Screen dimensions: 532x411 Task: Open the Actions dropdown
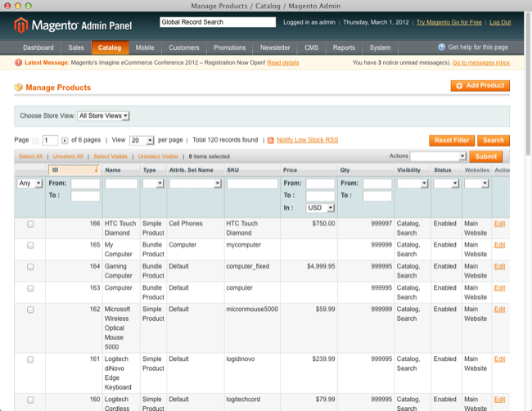tap(438, 156)
